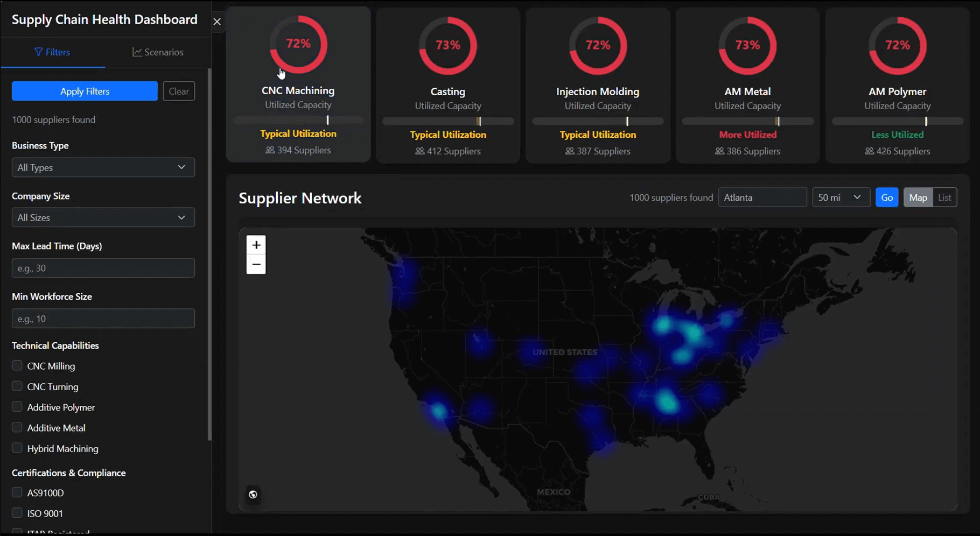Switch to the Scenarios tab

[158, 52]
